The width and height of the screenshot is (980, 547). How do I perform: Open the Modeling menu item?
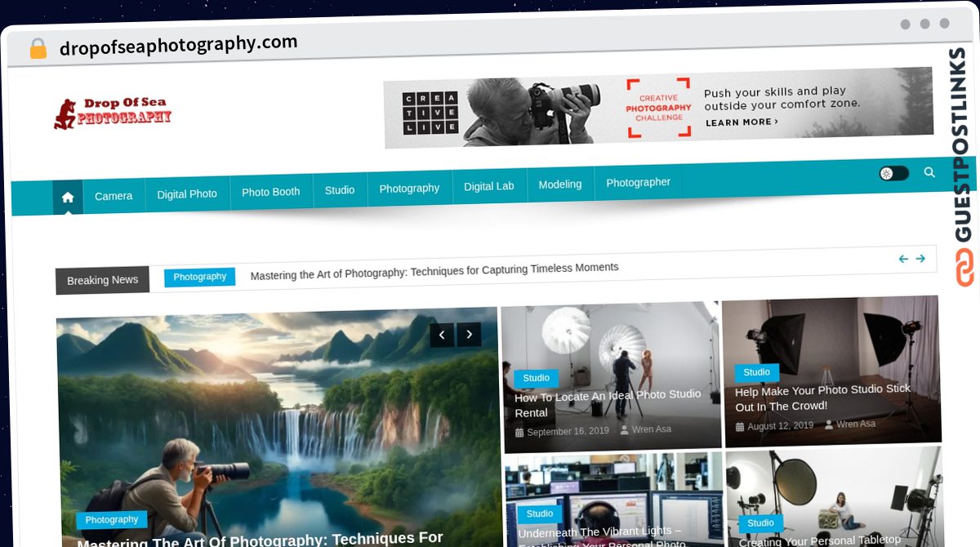click(560, 185)
